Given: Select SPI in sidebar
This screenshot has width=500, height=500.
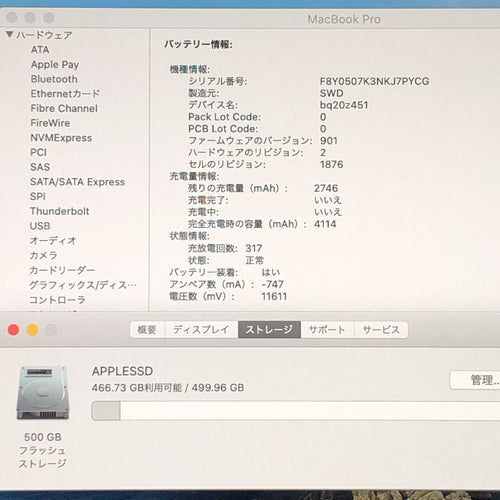Looking at the screenshot, I should point(38,196).
